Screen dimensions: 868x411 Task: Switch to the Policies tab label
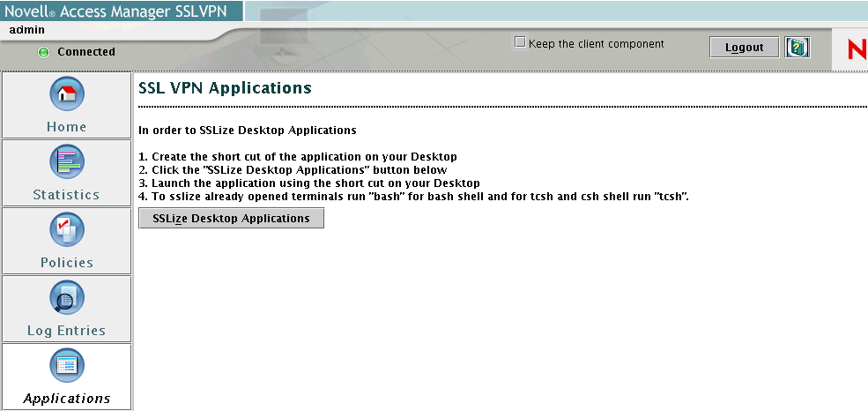click(66, 263)
